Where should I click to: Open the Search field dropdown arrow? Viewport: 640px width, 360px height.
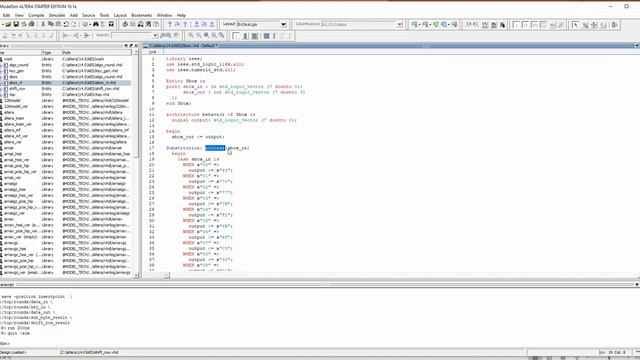pos(155,36)
